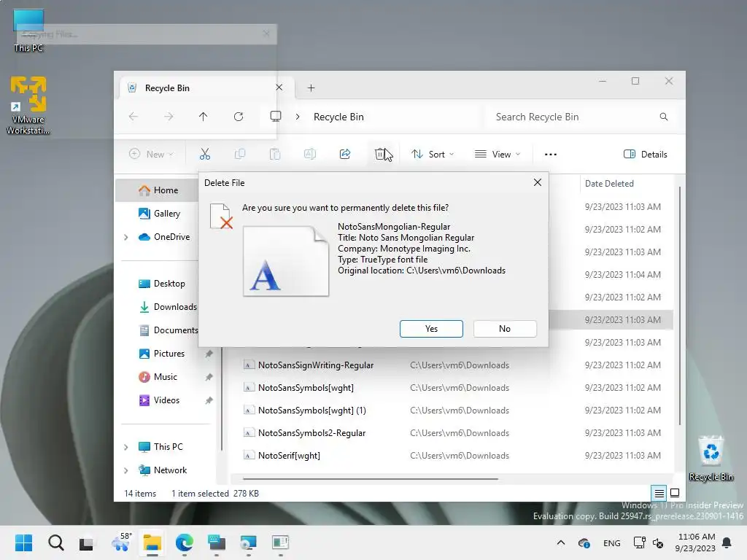Click the PC icon in address bar
This screenshot has height=560, width=747.
coord(275,117)
